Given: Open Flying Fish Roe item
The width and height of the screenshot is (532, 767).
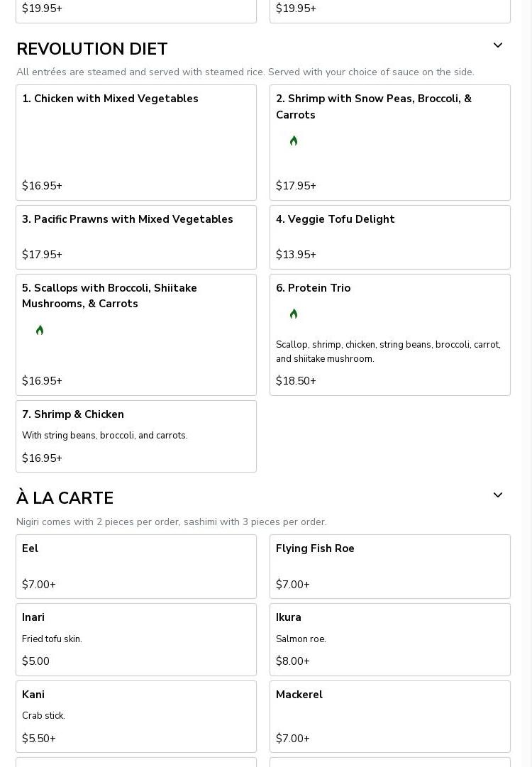Looking at the screenshot, I should tap(389, 566).
